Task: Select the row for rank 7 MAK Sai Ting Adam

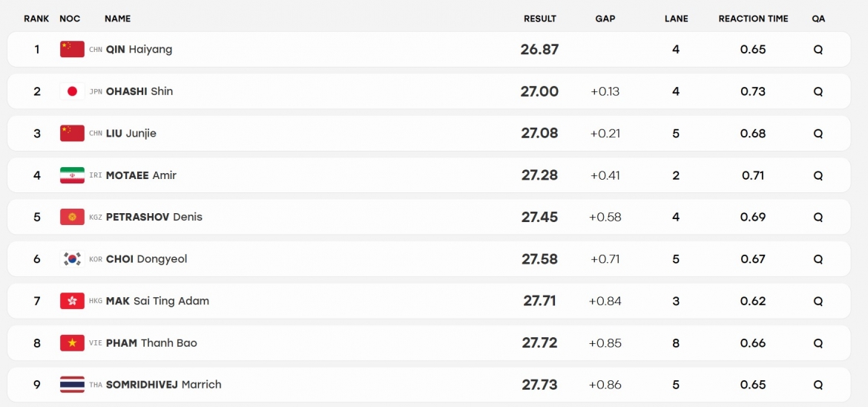Action: tap(429, 301)
